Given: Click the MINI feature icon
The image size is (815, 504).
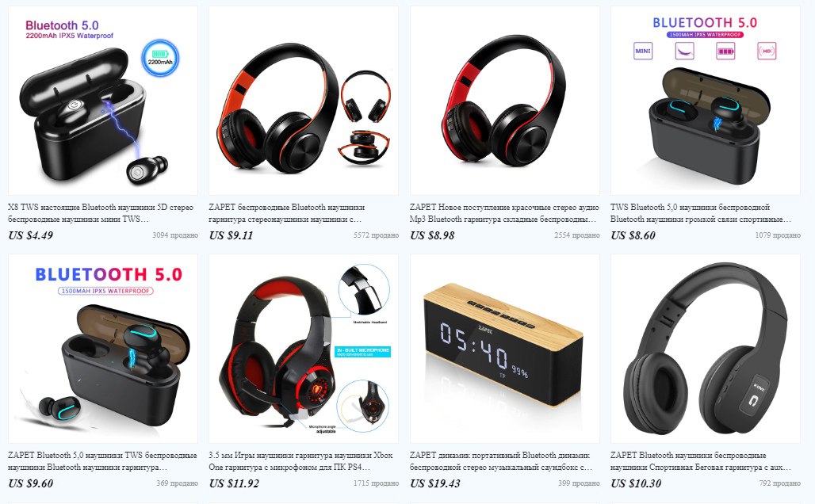Looking at the screenshot, I should point(643,51).
